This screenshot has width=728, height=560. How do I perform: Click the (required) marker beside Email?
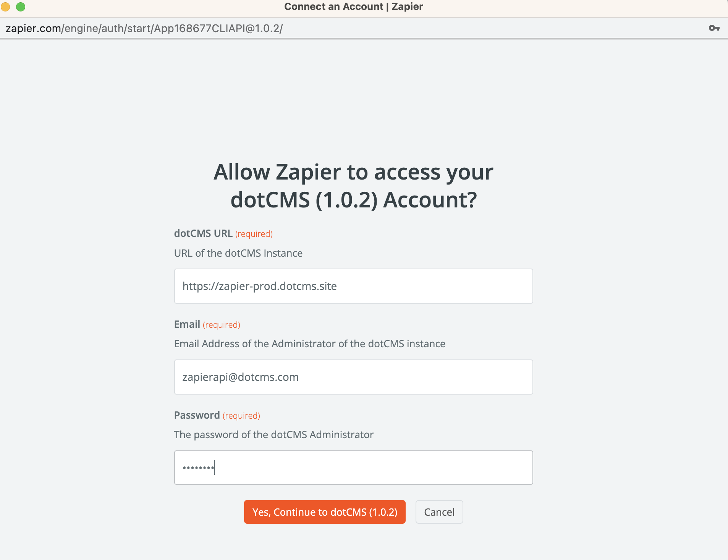click(222, 325)
